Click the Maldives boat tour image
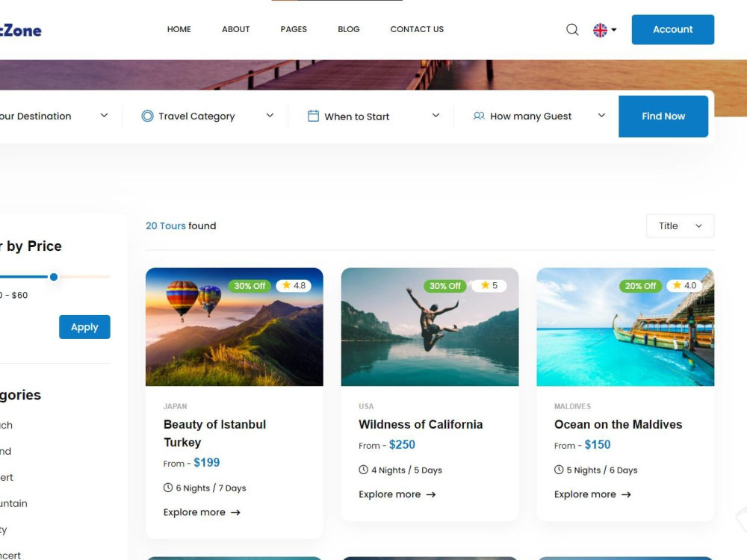747x560 pixels. tap(625, 327)
